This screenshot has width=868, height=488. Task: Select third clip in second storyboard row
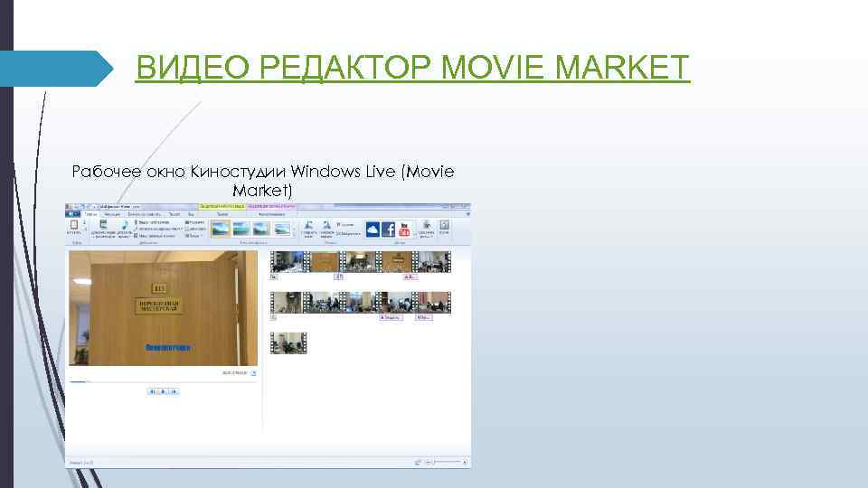(360, 303)
